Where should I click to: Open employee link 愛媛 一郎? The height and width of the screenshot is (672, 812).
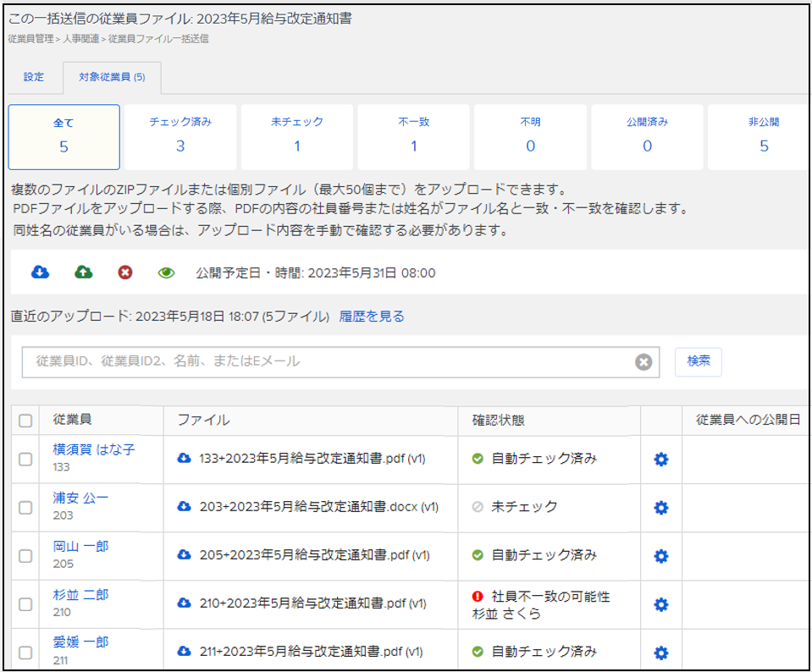pos(80,642)
